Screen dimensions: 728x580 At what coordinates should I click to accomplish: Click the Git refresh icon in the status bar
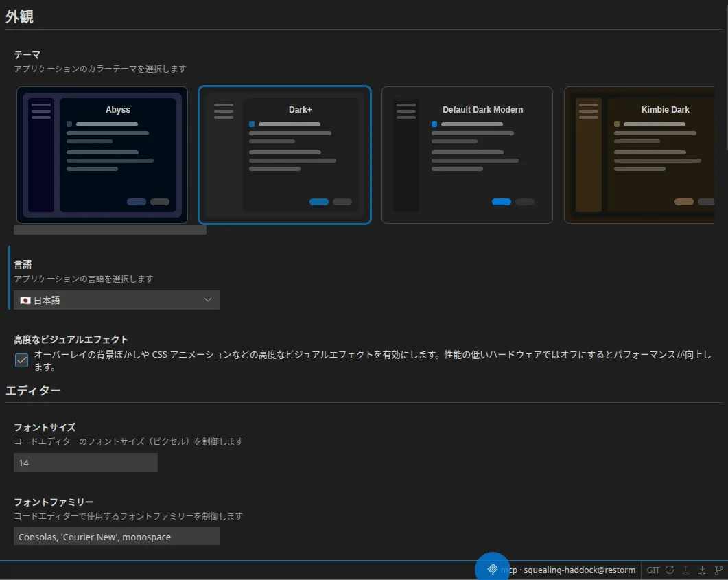tap(670, 570)
